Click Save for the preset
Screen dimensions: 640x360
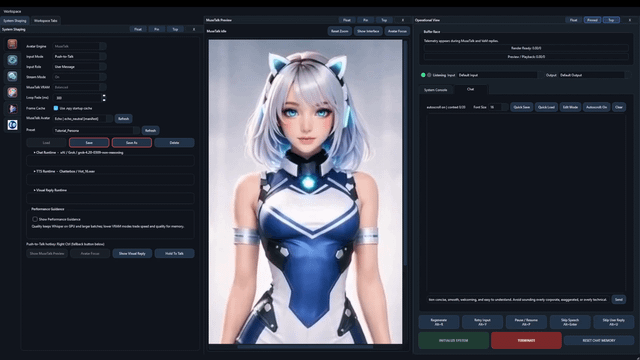coord(89,142)
